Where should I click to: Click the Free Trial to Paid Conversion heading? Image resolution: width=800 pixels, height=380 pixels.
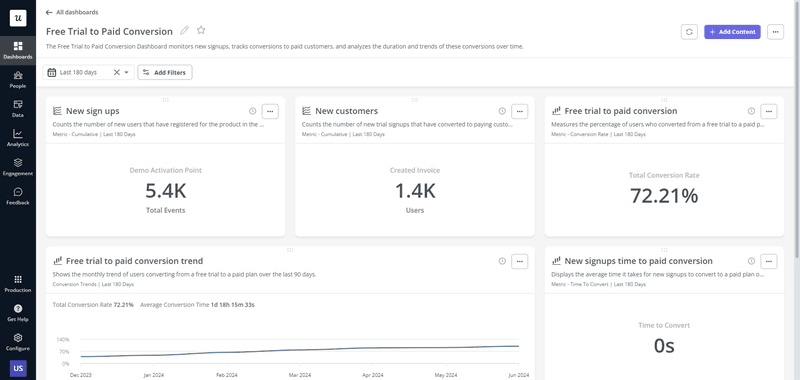(x=109, y=31)
